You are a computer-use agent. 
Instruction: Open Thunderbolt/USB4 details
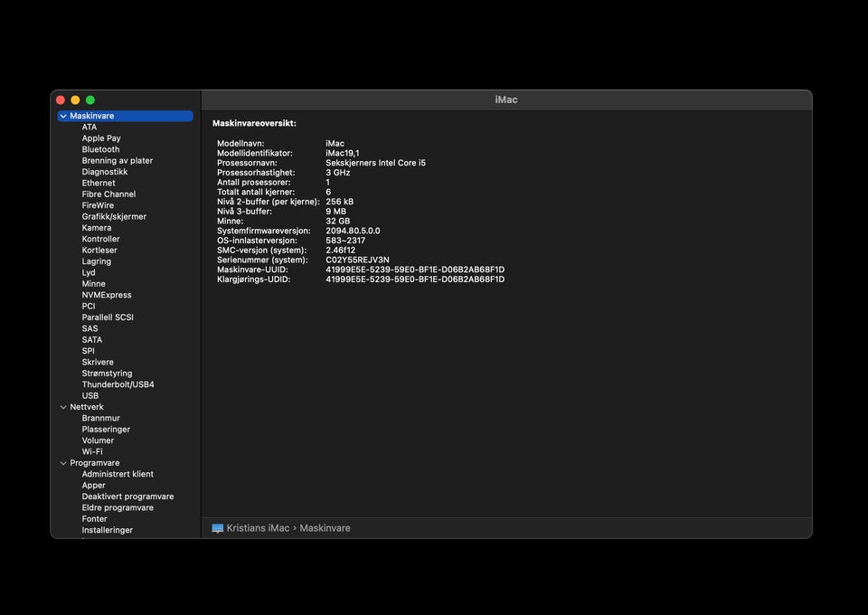pyautogui.click(x=118, y=384)
